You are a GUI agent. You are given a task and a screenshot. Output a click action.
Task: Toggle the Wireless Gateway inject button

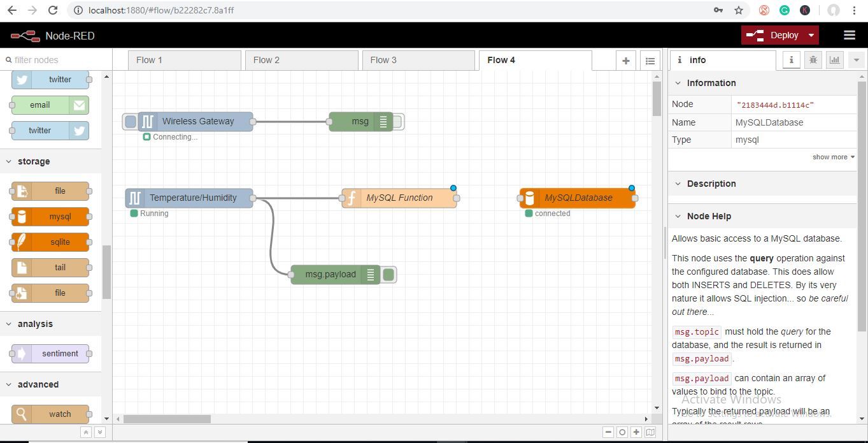(131, 122)
